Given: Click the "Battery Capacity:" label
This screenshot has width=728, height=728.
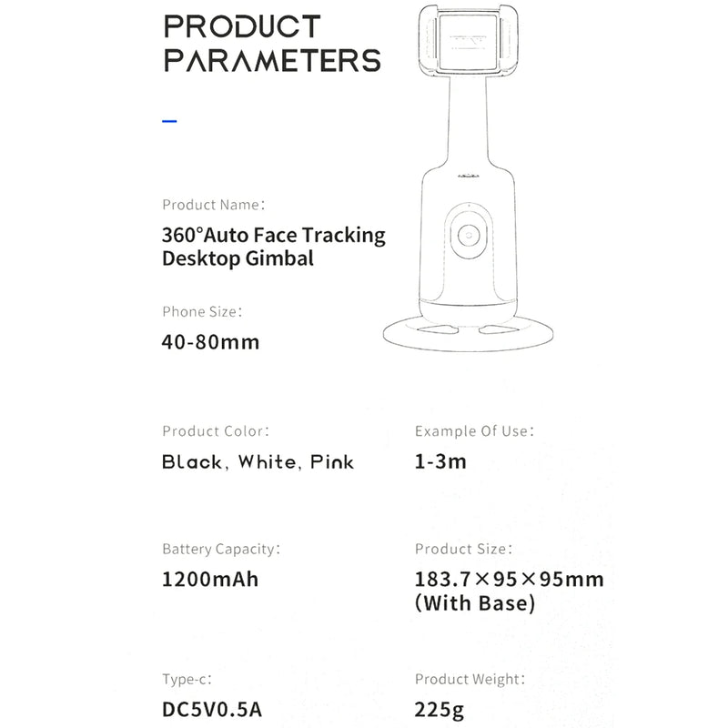Looking at the screenshot, I should 221,549.
